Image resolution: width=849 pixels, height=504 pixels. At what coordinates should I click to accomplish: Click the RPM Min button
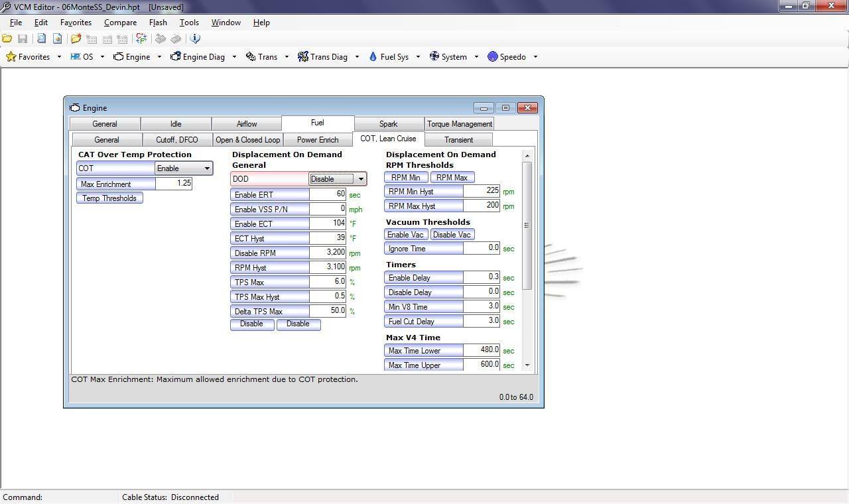click(x=406, y=178)
